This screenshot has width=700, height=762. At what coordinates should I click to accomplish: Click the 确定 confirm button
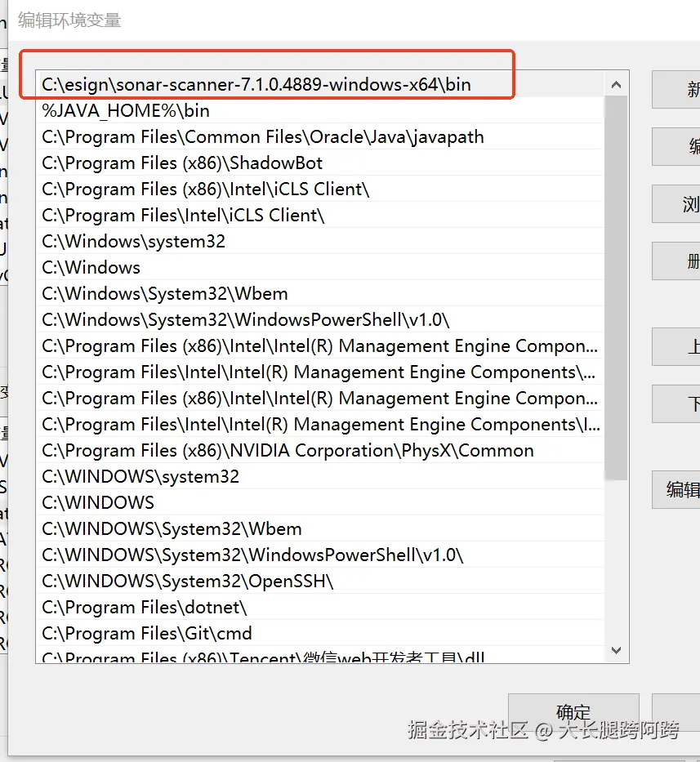[x=573, y=712]
